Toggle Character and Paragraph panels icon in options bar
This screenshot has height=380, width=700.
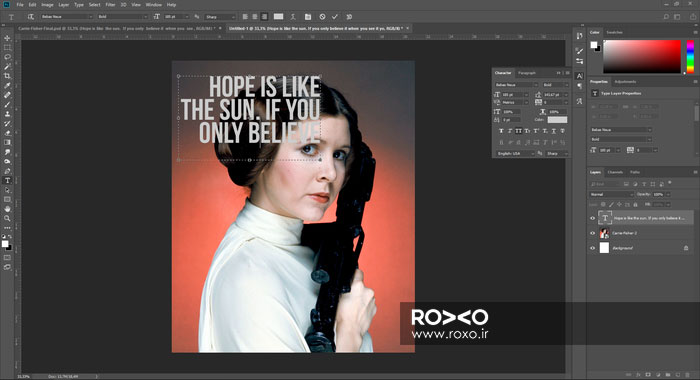tap(308, 17)
